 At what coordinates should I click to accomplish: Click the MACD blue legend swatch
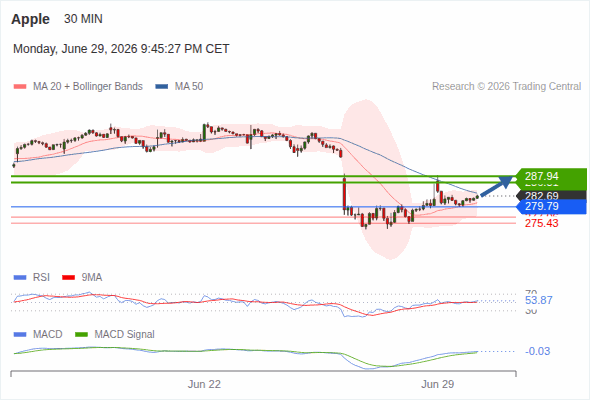tap(20, 335)
